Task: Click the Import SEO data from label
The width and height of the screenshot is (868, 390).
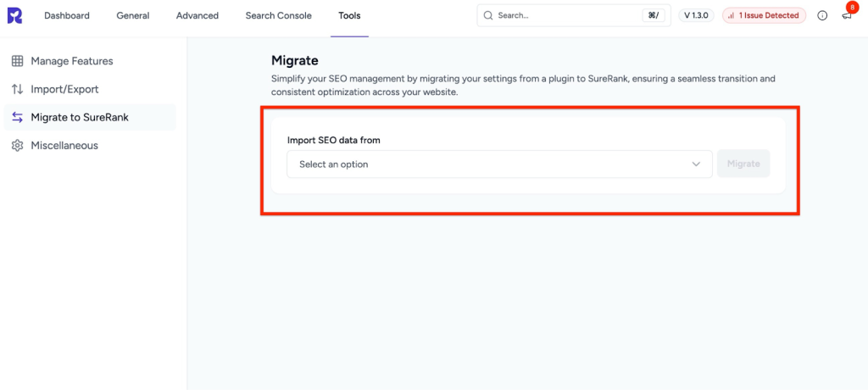Action: click(334, 140)
